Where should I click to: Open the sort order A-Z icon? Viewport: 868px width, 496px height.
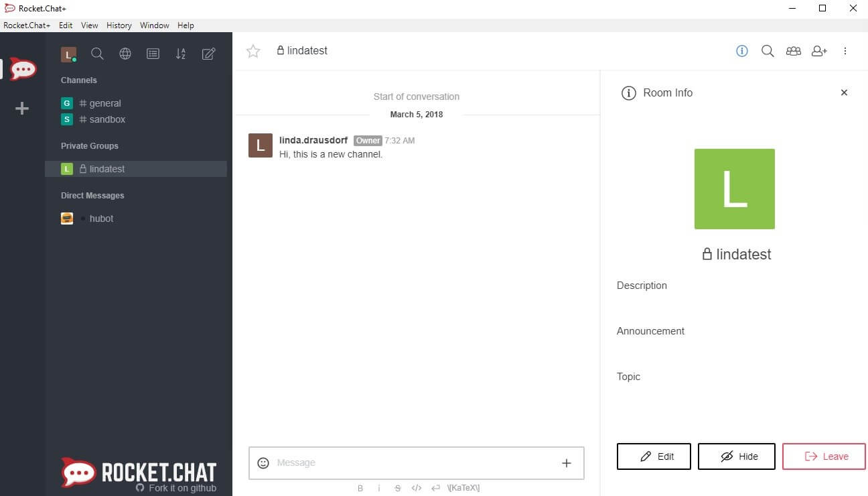181,54
